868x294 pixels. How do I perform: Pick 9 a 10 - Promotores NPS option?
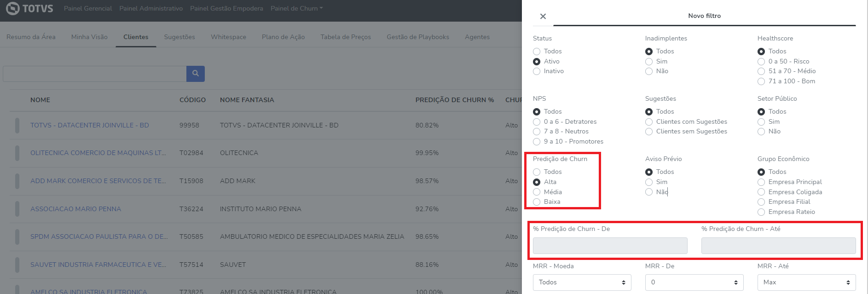[537, 142]
